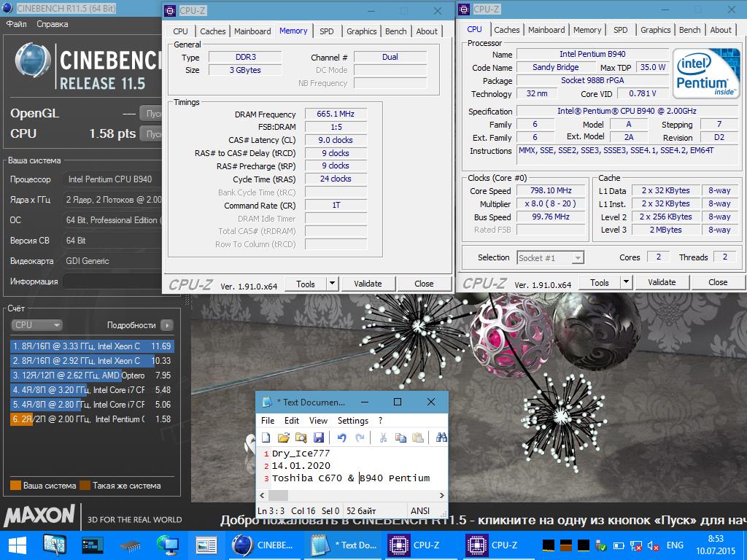Switch to Text Document taskbar button
Image resolution: width=747 pixels, height=560 pixels.
[x=344, y=545]
